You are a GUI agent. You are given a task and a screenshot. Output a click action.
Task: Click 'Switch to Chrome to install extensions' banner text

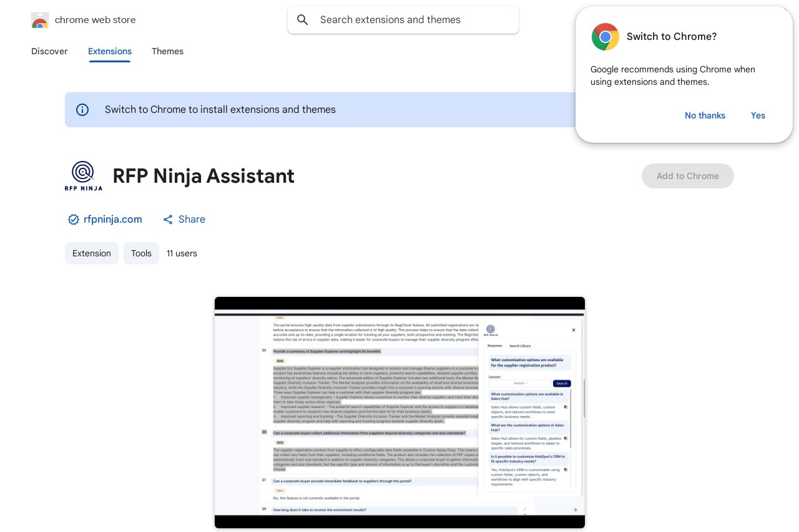[x=220, y=110]
